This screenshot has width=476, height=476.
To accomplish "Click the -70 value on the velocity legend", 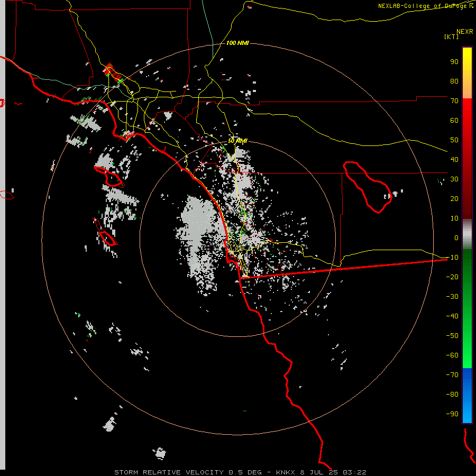I will 452,374.
